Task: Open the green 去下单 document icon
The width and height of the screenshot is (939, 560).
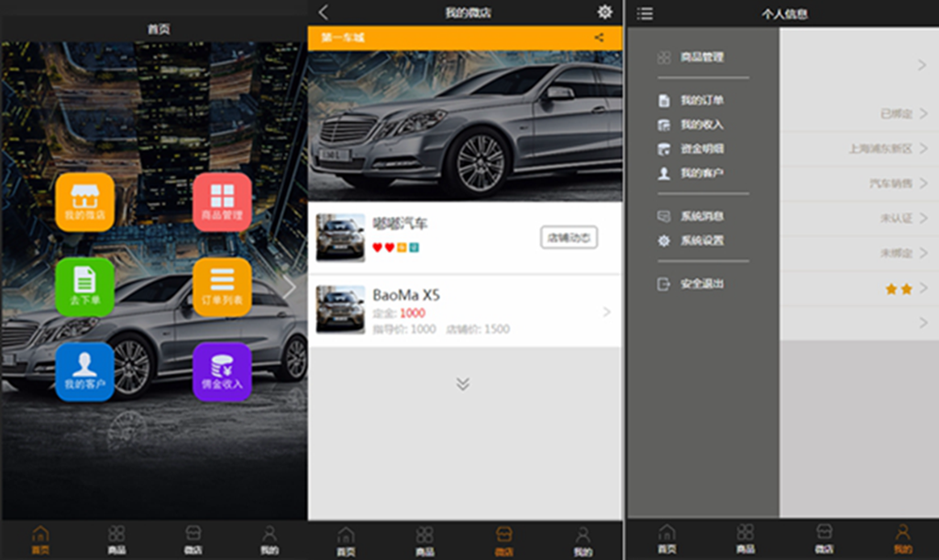Action: [x=84, y=286]
